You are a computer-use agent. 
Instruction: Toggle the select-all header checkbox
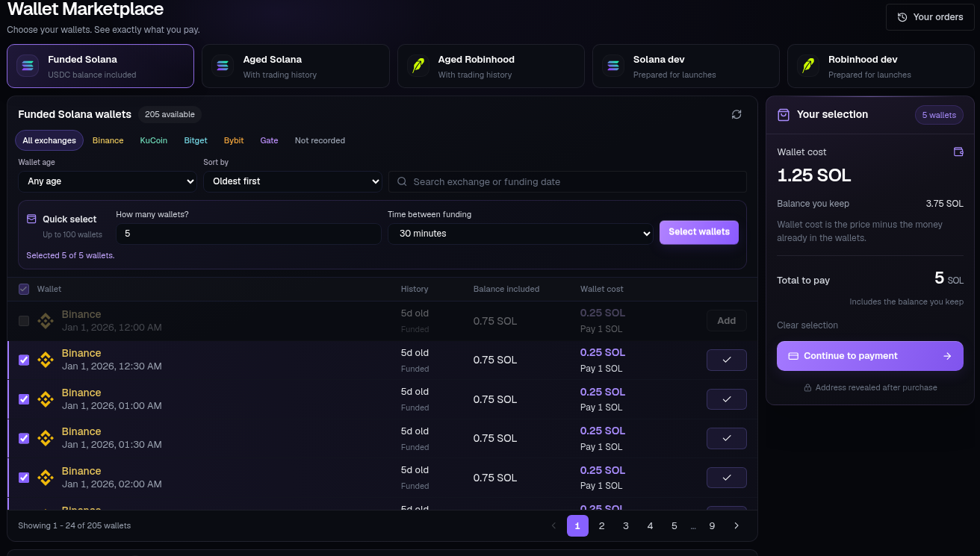[24, 289]
